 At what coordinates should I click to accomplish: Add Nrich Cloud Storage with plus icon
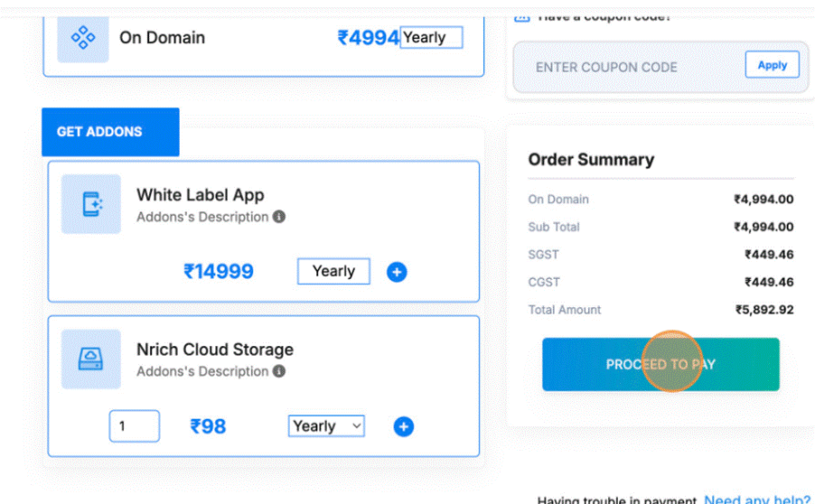pyautogui.click(x=404, y=426)
